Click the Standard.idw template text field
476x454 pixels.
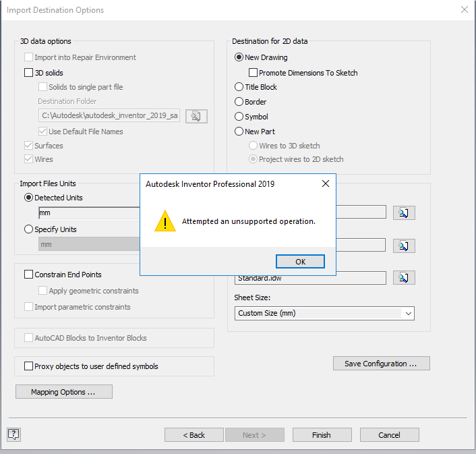(x=309, y=277)
